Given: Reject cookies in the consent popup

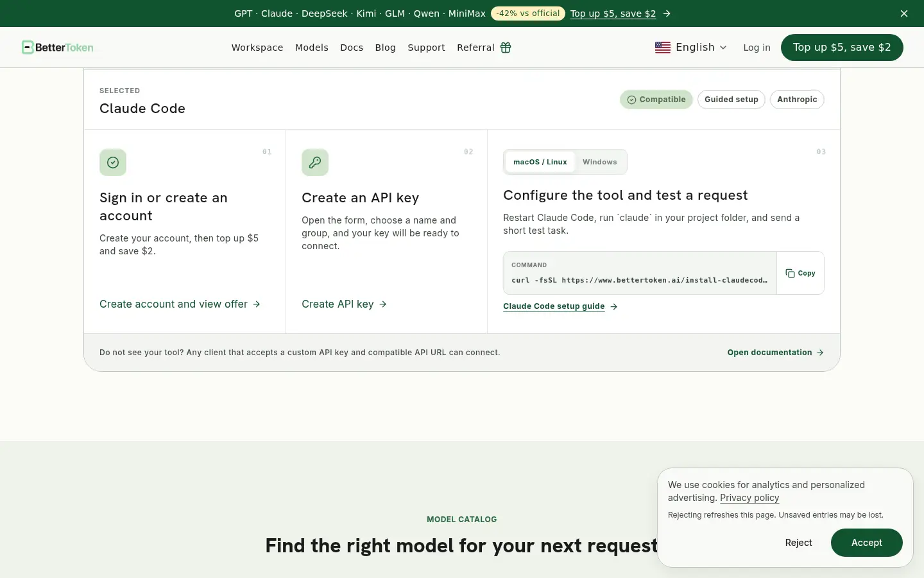Looking at the screenshot, I should pyautogui.click(x=798, y=543).
